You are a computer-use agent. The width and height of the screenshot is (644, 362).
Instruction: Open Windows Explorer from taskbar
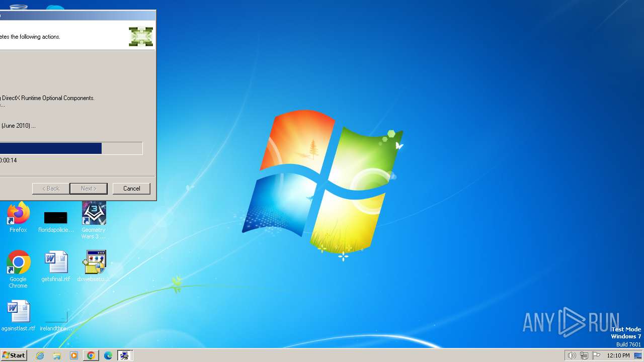coord(57,355)
